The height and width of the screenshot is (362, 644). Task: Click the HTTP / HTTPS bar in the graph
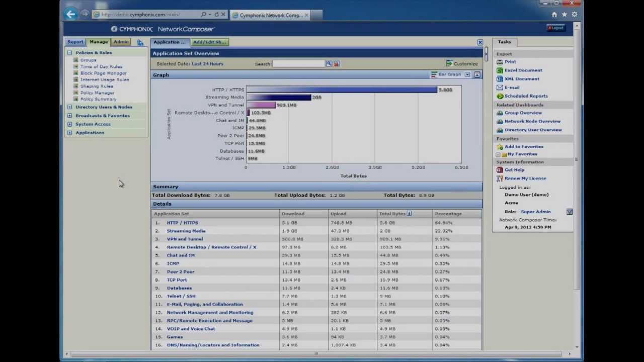click(x=342, y=89)
